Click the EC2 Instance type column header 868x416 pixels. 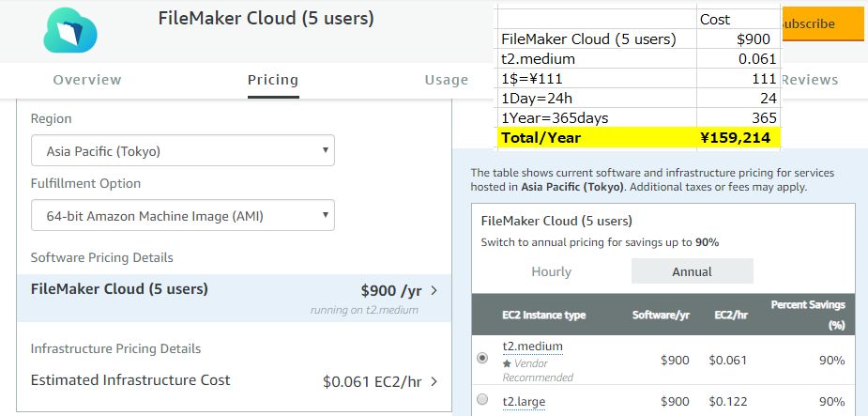click(544, 315)
